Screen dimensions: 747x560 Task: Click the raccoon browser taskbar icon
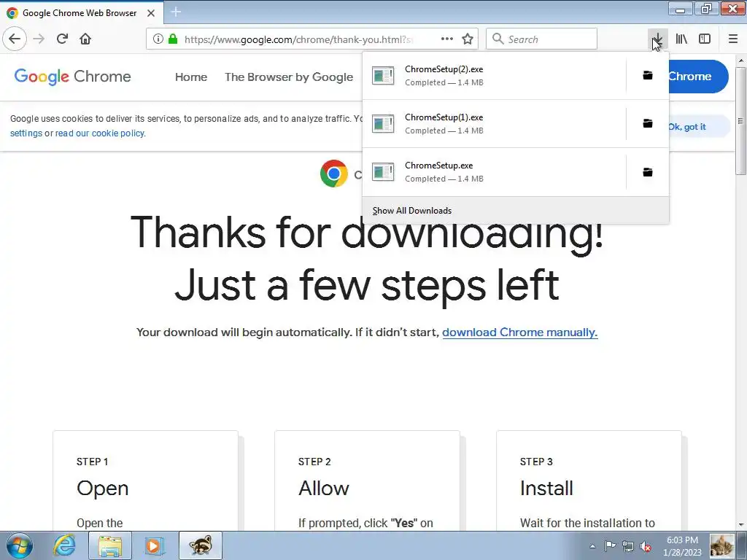(x=201, y=545)
